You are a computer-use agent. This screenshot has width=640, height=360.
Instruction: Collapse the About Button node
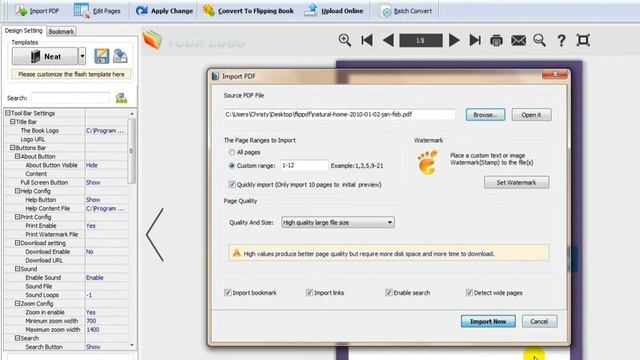pos(18,156)
